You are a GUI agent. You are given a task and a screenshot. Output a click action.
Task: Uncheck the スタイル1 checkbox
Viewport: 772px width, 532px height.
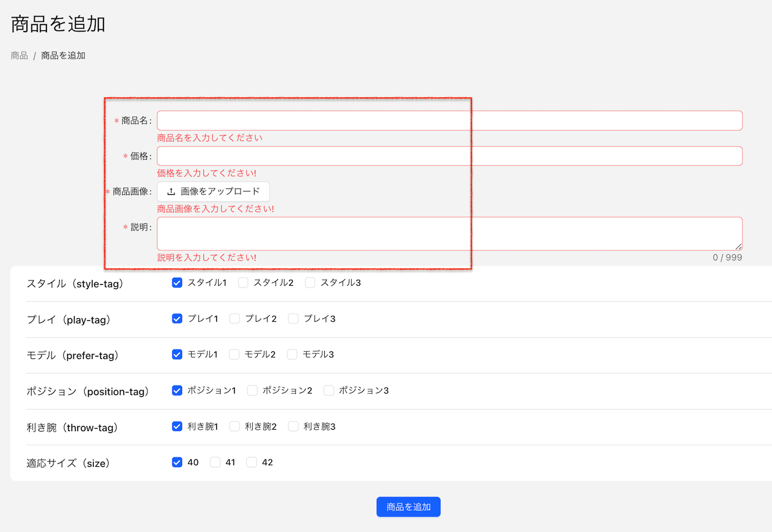pyautogui.click(x=178, y=282)
